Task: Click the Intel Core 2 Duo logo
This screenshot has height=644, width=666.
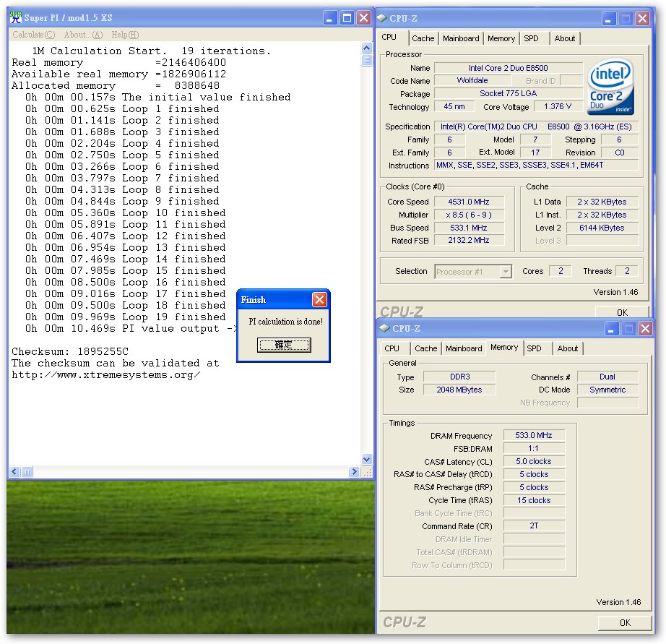Action: [610, 87]
